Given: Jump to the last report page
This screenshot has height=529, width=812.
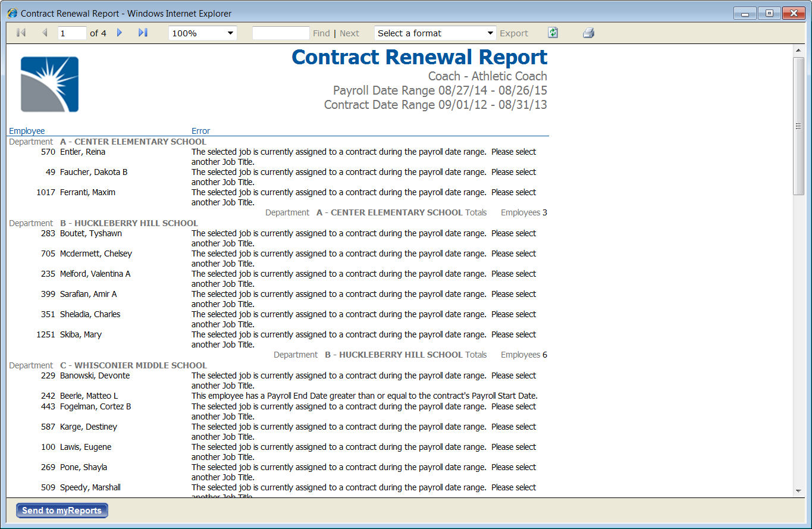Looking at the screenshot, I should click(143, 33).
